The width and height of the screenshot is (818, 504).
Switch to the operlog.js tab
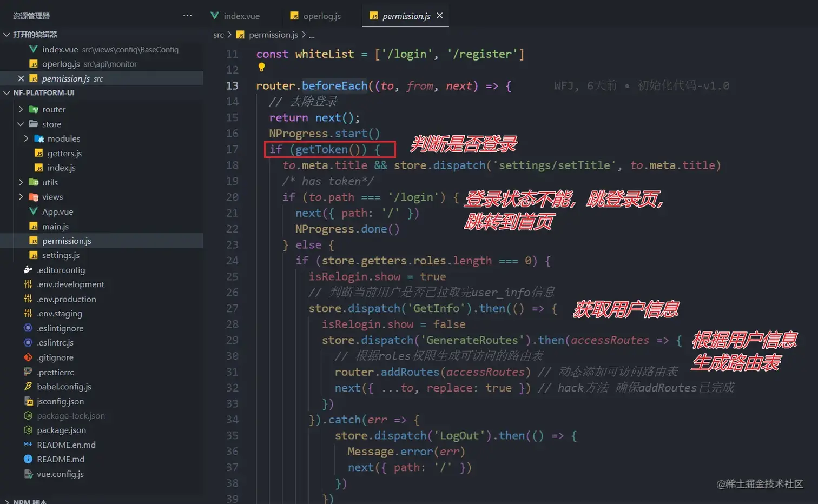tap(315, 16)
